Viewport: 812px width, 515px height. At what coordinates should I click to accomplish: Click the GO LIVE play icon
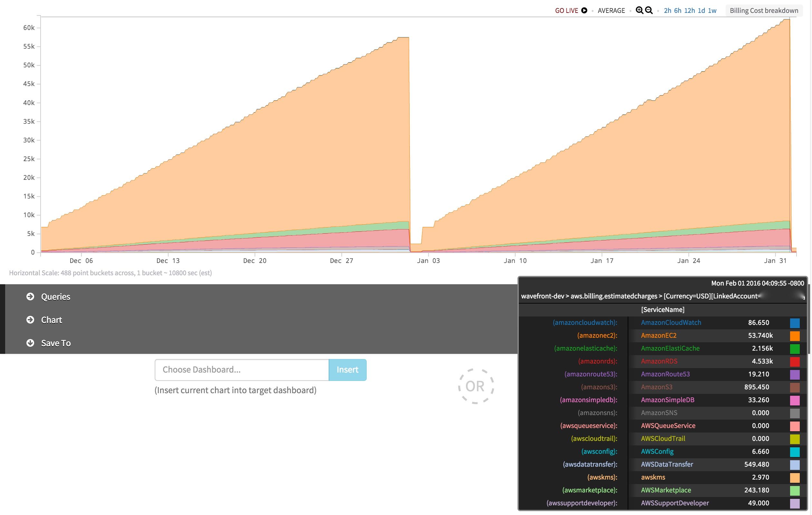(x=584, y=10)
